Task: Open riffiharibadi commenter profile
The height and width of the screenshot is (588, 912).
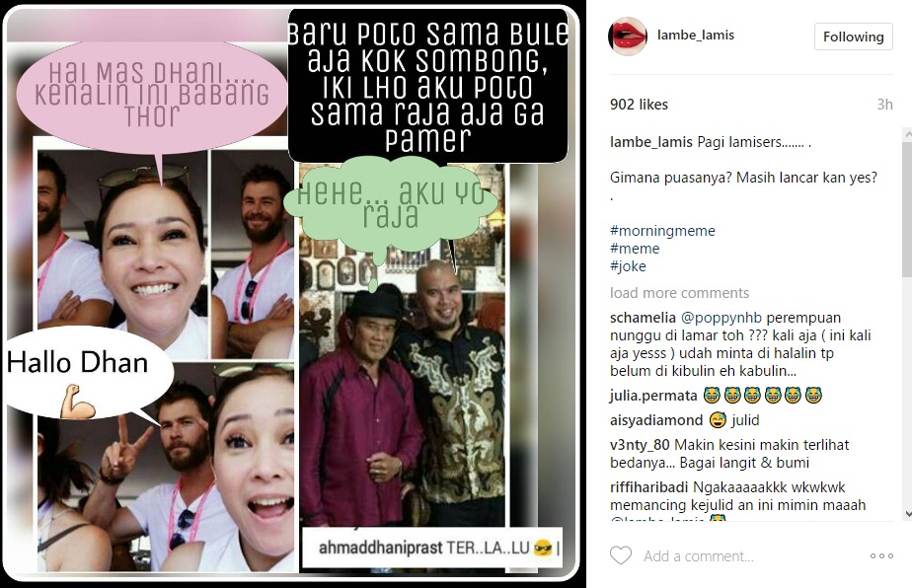Action: point(648,487)
